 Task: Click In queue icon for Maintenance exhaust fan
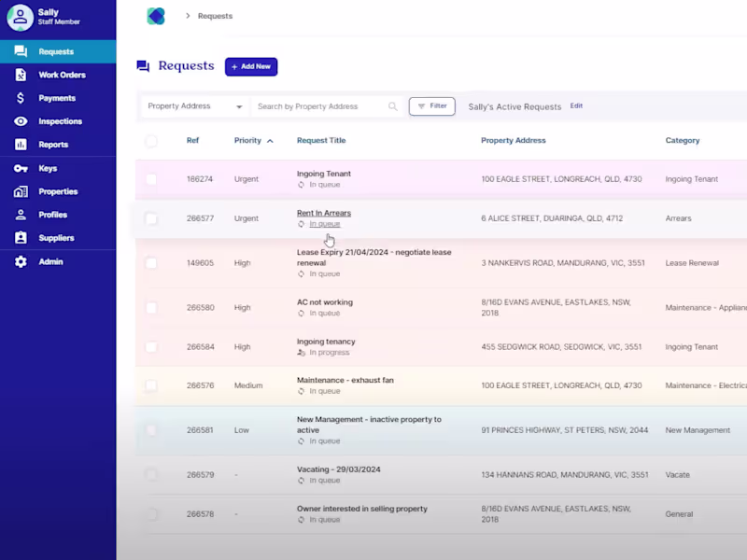point(301,391)
